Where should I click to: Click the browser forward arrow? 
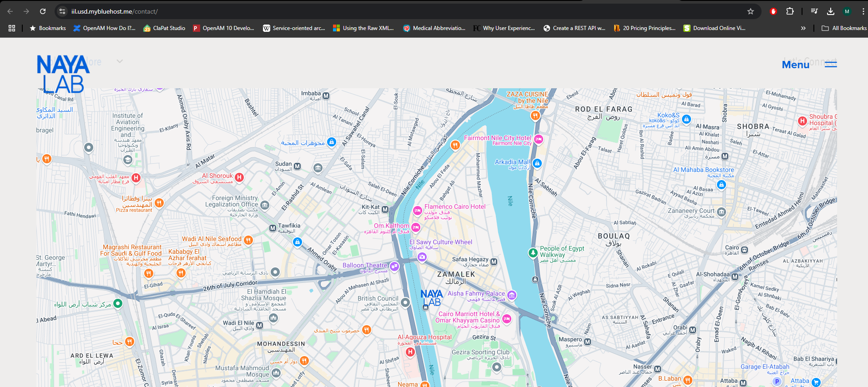click(x=26, y=11)
